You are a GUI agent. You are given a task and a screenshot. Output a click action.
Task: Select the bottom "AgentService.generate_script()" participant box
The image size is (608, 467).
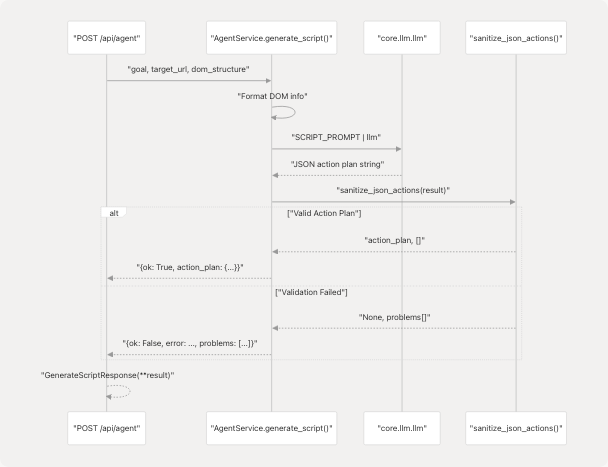click(271, 427)
